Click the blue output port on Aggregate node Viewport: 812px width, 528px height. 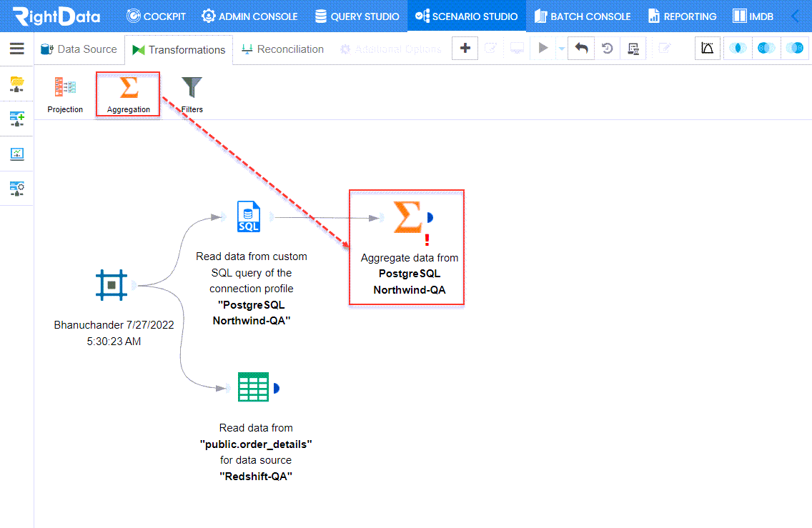coord(430,217)
